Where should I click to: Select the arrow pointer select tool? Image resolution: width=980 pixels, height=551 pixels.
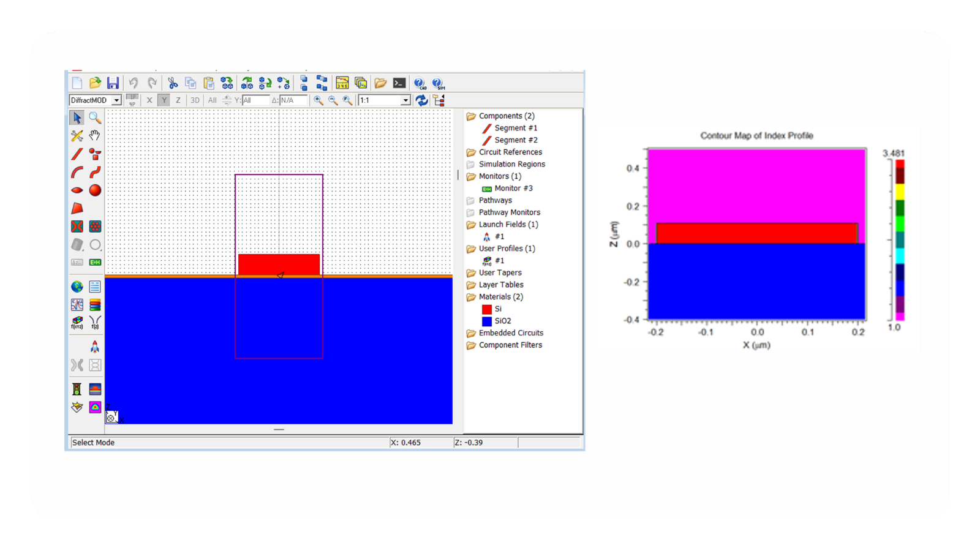pyautogui.click(x=77, y=118)
